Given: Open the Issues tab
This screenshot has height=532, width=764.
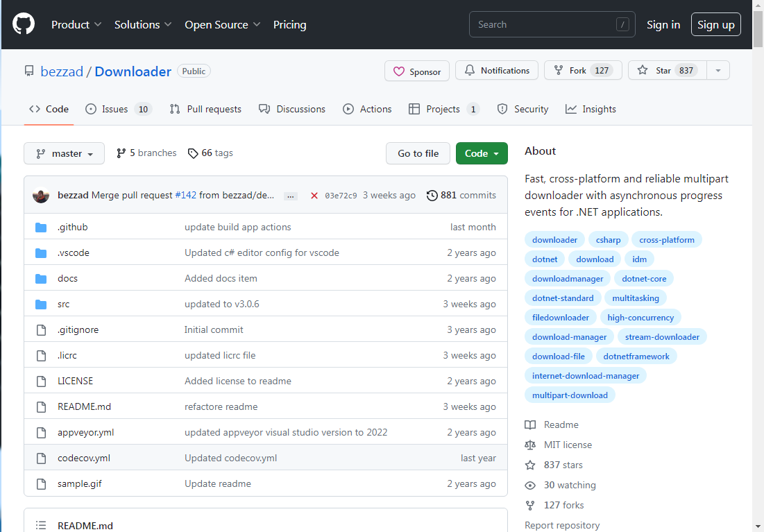Looking at the screenshot, I should [119, 109].
